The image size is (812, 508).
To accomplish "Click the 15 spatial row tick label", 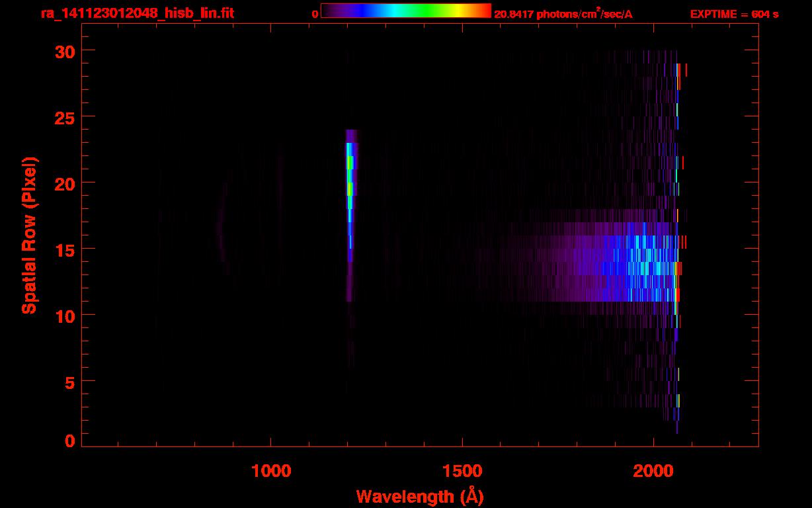I will click(x=63, y=249).
